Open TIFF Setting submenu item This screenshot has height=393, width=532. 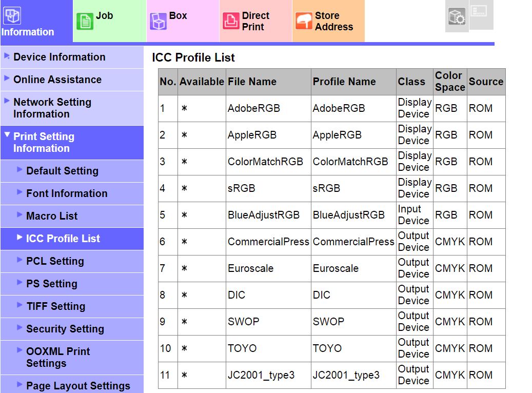(x=72, y=306)
